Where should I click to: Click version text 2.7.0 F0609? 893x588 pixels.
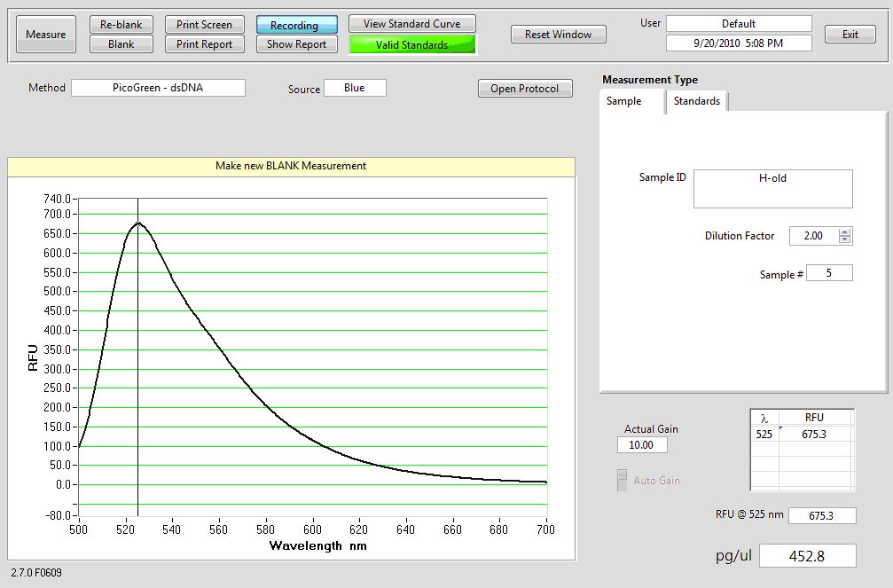click(36, 573)
